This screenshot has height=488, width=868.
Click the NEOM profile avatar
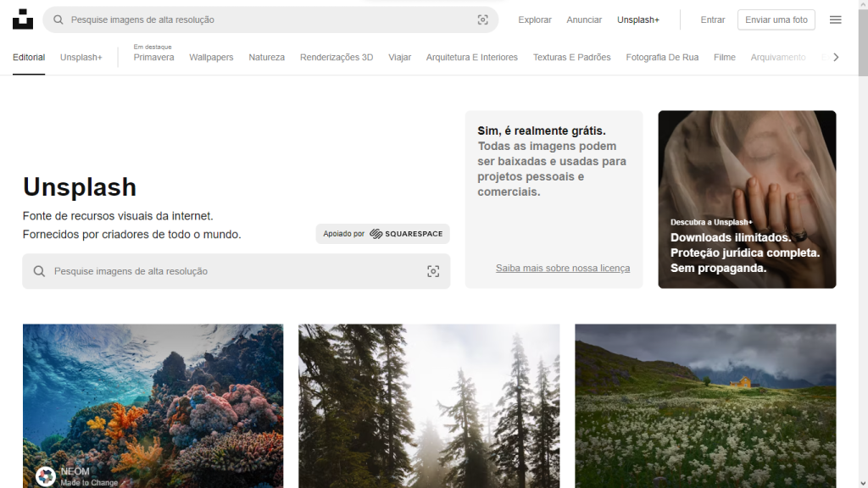click(x=46, y=476)
